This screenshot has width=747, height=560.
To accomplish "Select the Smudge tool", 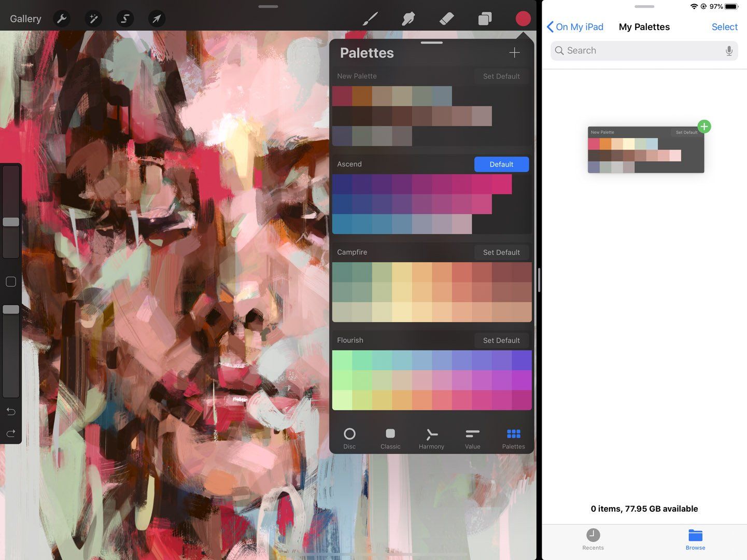I will pyautogui.click(x=408, y=19).
